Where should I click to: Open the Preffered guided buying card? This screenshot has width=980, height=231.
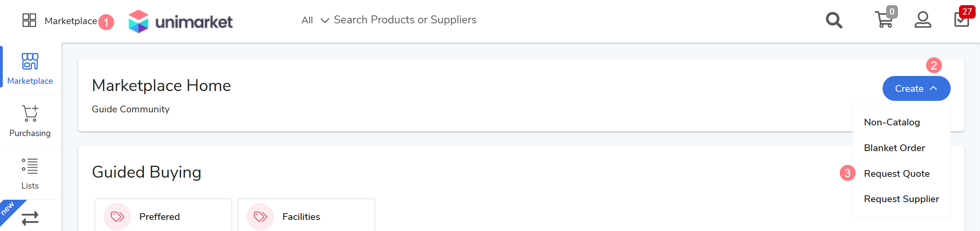163,216
